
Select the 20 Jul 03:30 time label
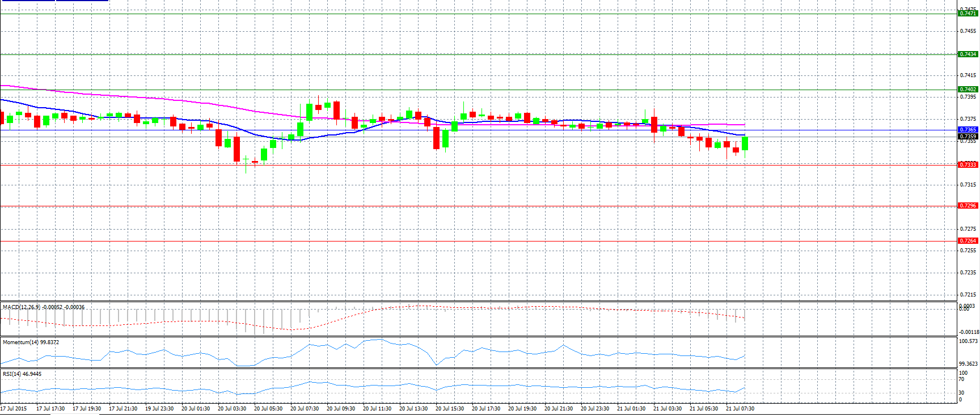pyautogui.click(x=232, y=409)
